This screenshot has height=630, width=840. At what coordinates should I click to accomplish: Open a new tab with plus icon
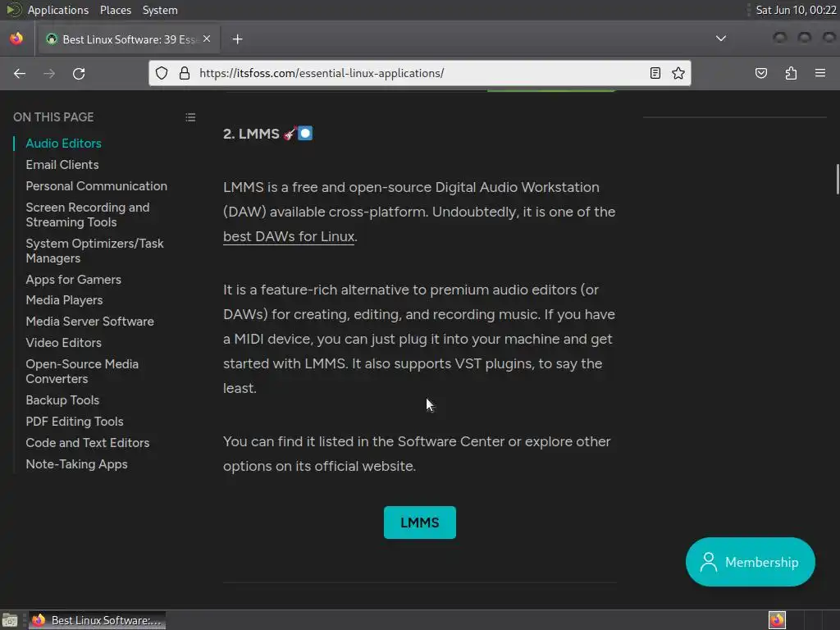[238, 39]
